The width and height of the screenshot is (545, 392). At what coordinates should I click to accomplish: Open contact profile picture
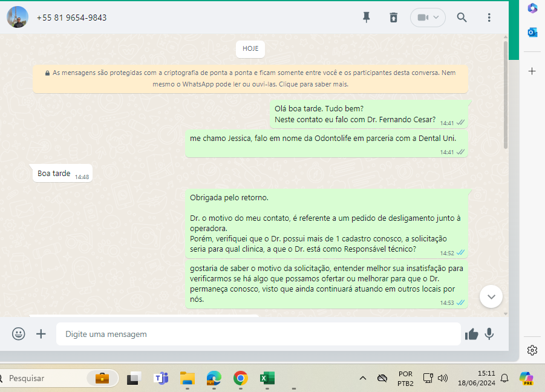click(x=18, y=17)
